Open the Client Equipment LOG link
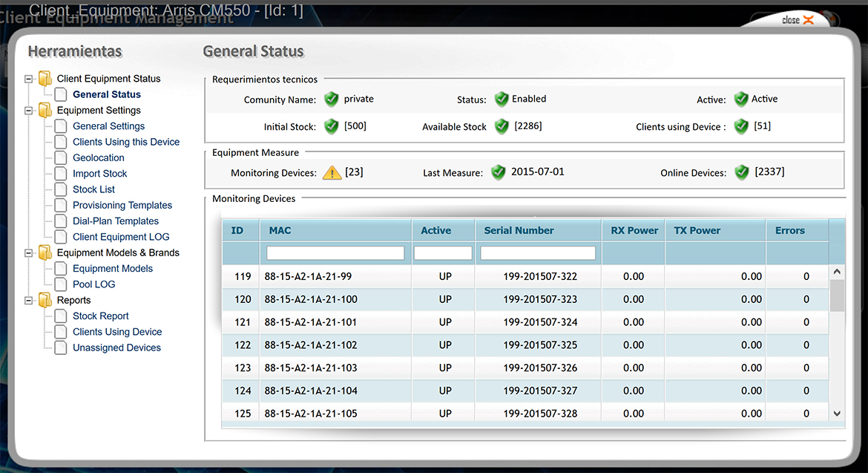 (121, 237)
